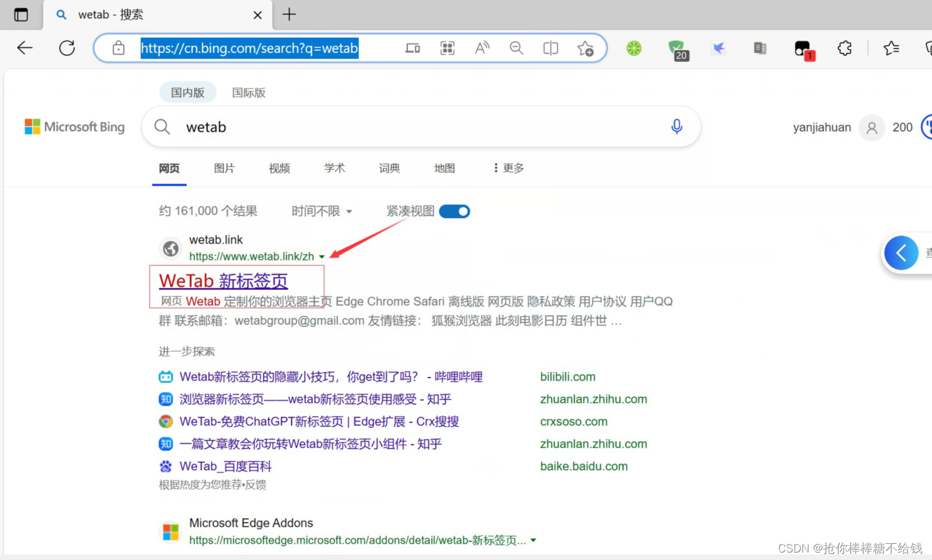Click the green circular extension icon
Viewport: 932px width, 560px height.
pyautogui.click(x=634, y=48)
